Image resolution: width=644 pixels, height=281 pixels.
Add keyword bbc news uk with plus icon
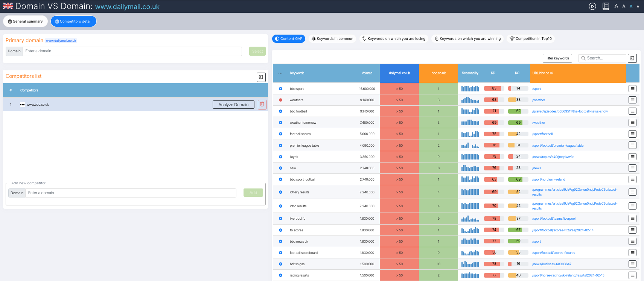pyautogui.click(x=280, y=242)
